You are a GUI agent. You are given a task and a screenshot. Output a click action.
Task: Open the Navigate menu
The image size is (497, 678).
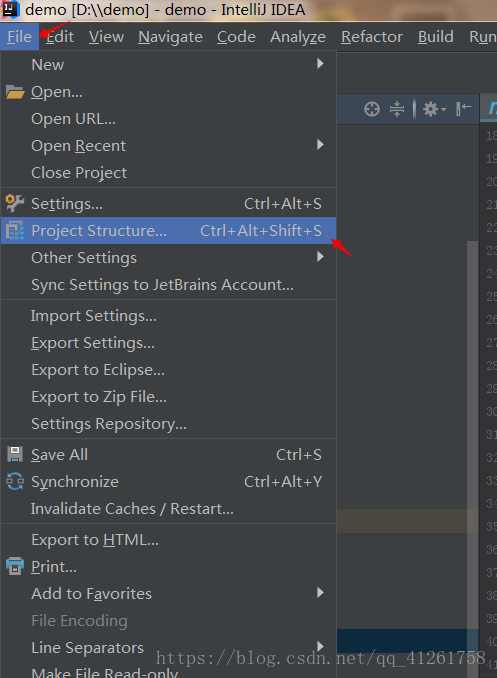170,37
